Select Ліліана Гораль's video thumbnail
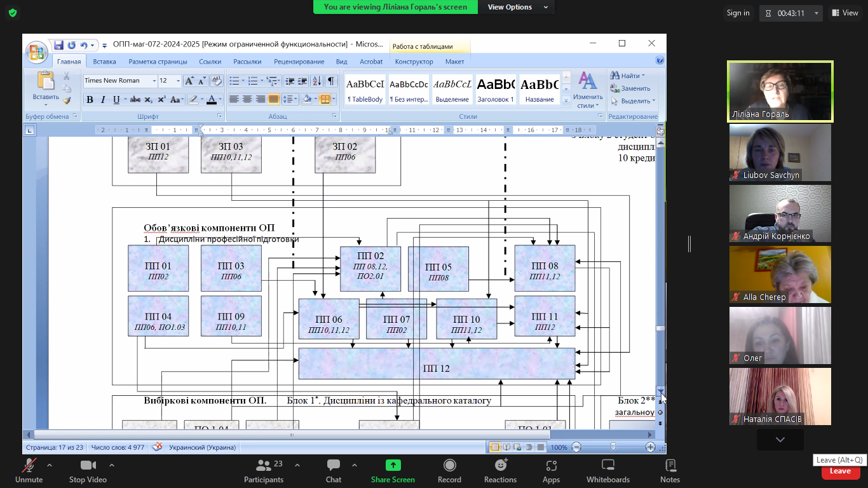868x488 pixels. (780, 91)
